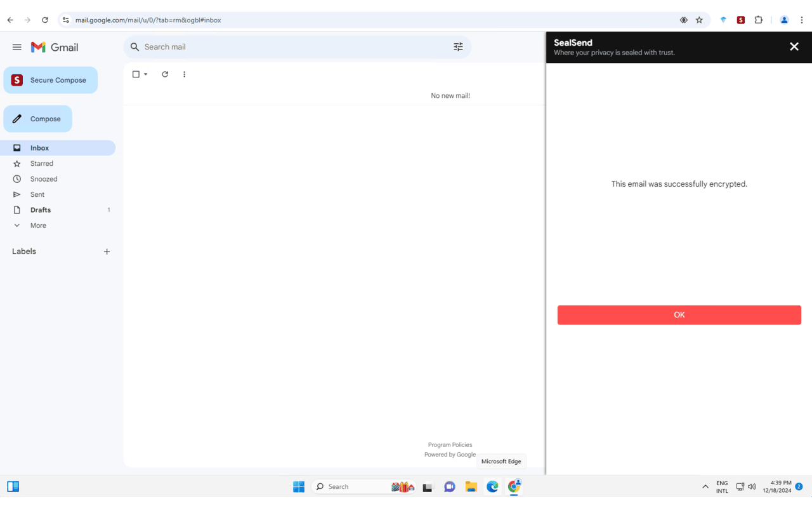Toggle the select-all conversations checkbox

pos(136,74)
